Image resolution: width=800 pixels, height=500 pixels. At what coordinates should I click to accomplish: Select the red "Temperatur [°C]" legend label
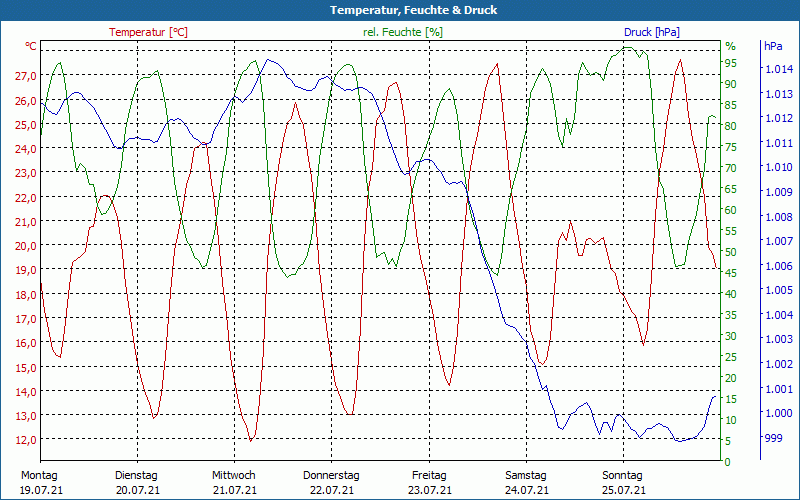[x=148, y=32]
